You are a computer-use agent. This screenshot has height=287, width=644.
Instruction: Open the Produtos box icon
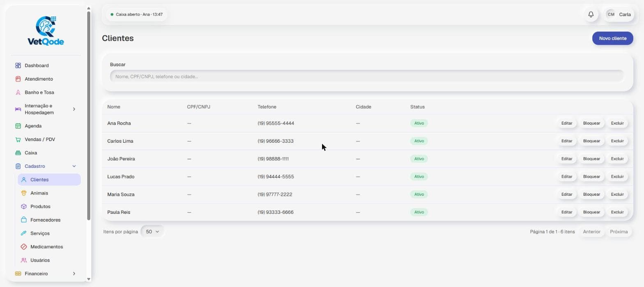coord(24,206)
